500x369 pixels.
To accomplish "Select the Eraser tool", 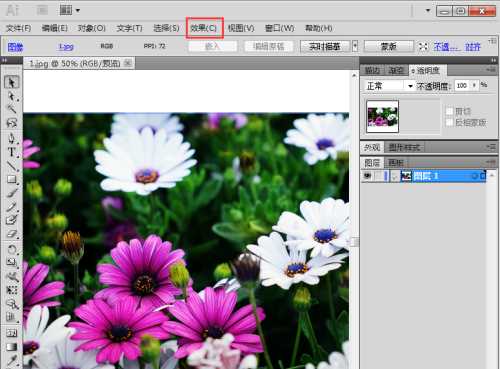I will point(12,234).
